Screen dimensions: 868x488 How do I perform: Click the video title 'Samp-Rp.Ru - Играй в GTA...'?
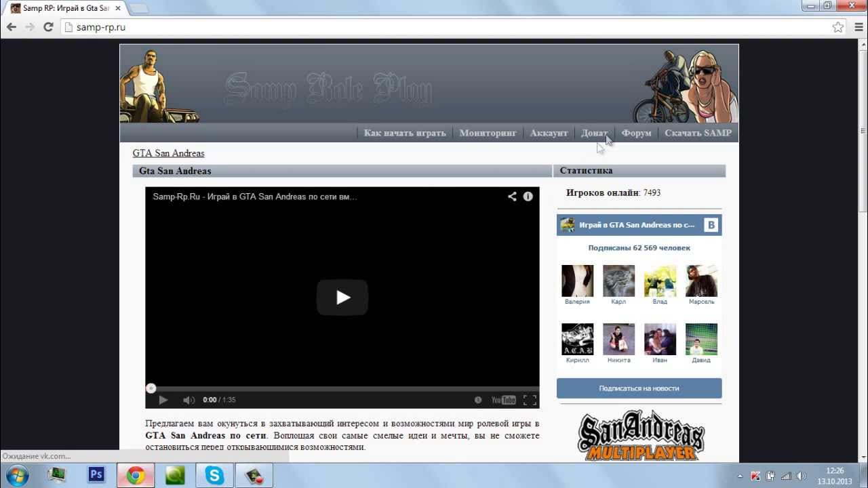pyautogui.click(x=255, y=197)
